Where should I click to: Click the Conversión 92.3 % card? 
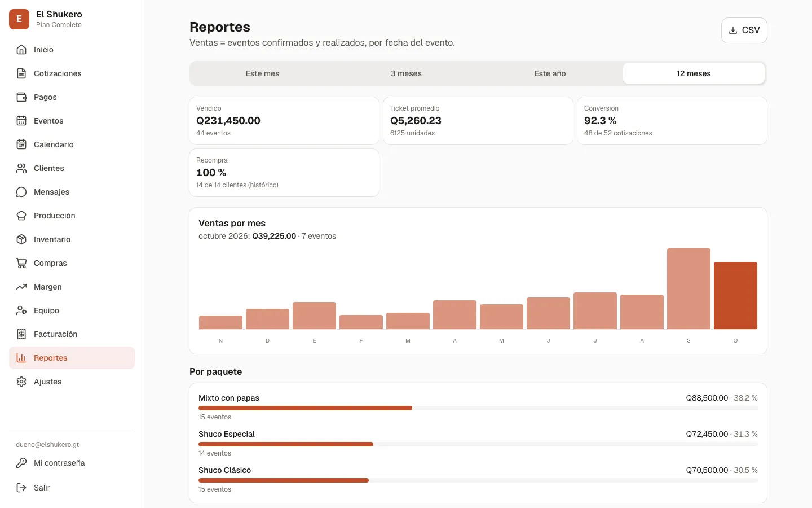click(672, 121)
